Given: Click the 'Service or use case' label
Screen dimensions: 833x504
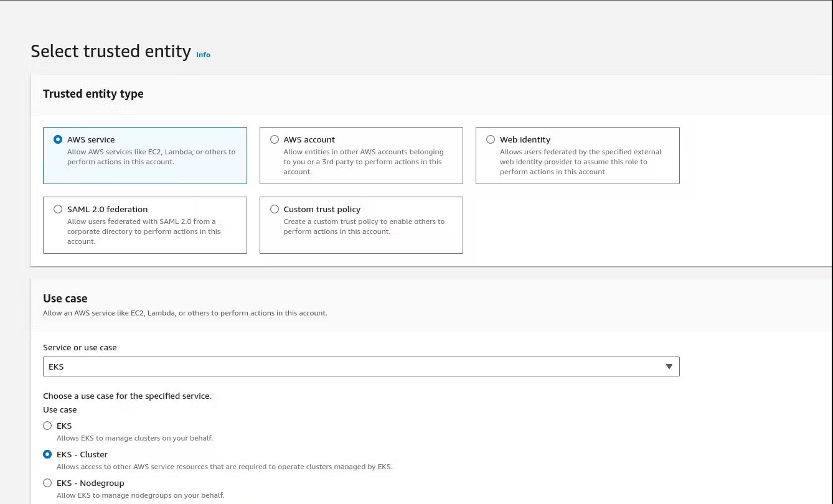Looking at the screenshot, I should tap(80, 348).
